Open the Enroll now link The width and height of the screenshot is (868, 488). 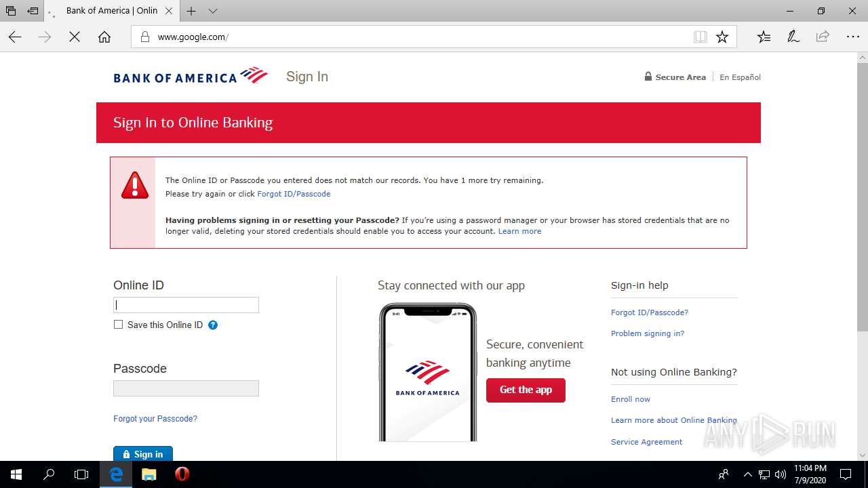tap(631, 399)
